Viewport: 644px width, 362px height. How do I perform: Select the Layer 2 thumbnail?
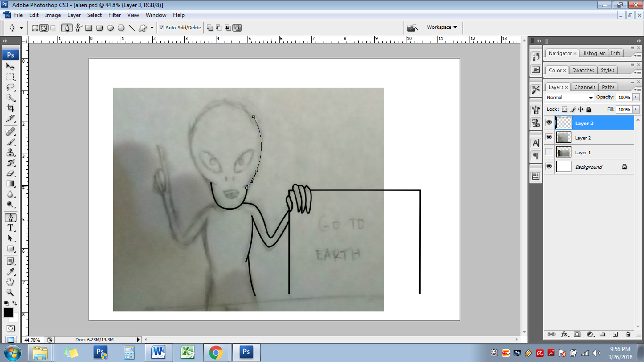click(564, 137)
